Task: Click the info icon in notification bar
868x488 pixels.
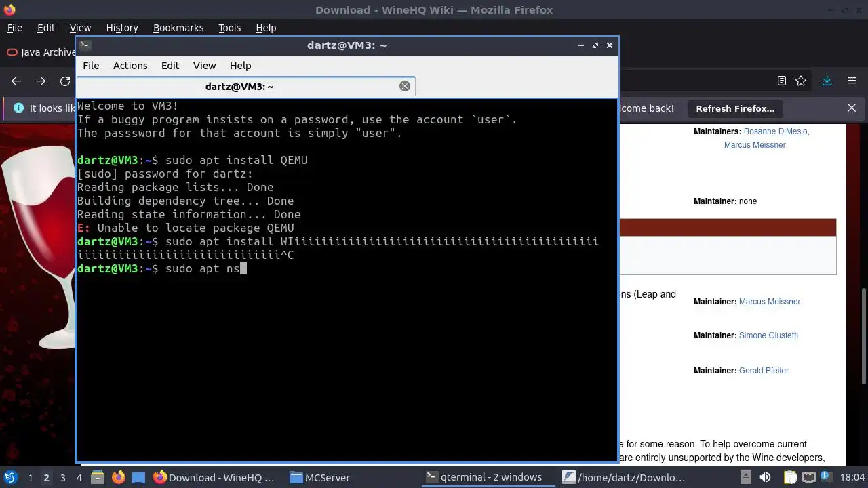Action: (x=18, y=108)
